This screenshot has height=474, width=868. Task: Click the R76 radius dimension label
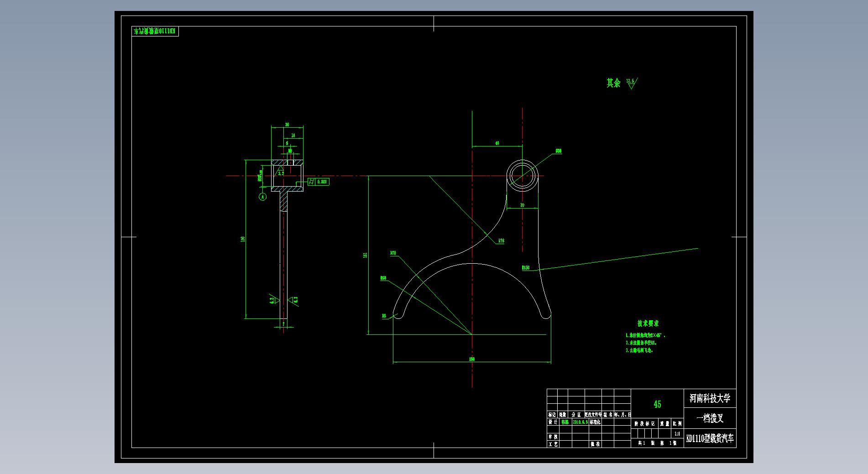pos(501,241)
